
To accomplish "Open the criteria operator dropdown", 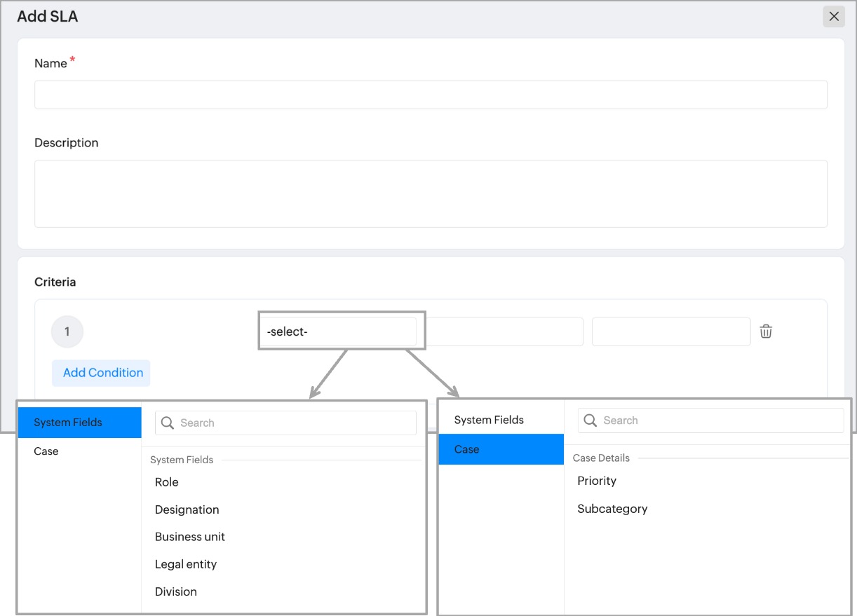I will (x=505, y=331).
